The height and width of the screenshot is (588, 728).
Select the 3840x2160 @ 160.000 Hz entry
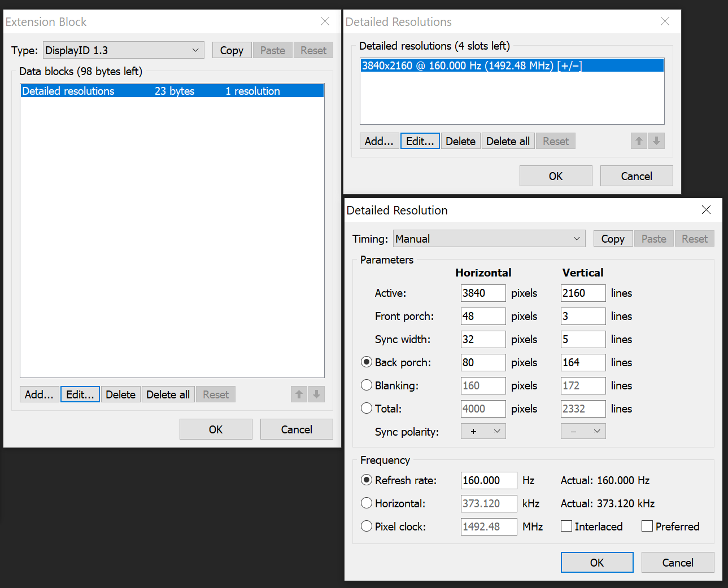[511, 65]
